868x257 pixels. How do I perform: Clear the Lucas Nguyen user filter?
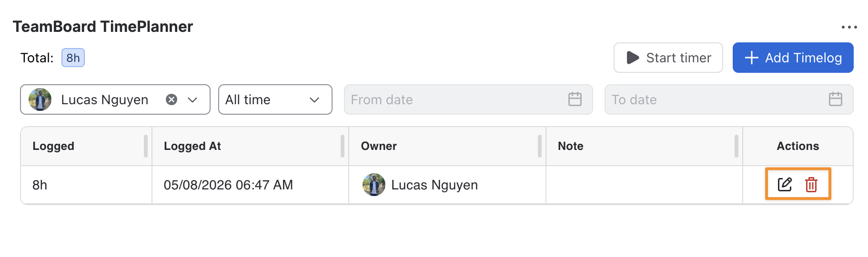172,99
